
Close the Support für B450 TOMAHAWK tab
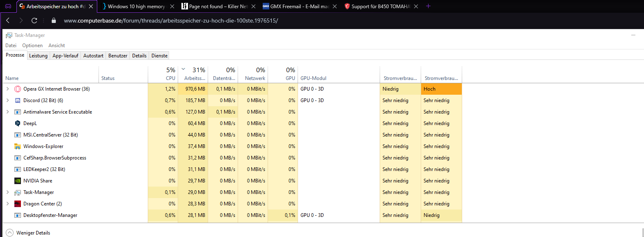(x=416, y=7)
